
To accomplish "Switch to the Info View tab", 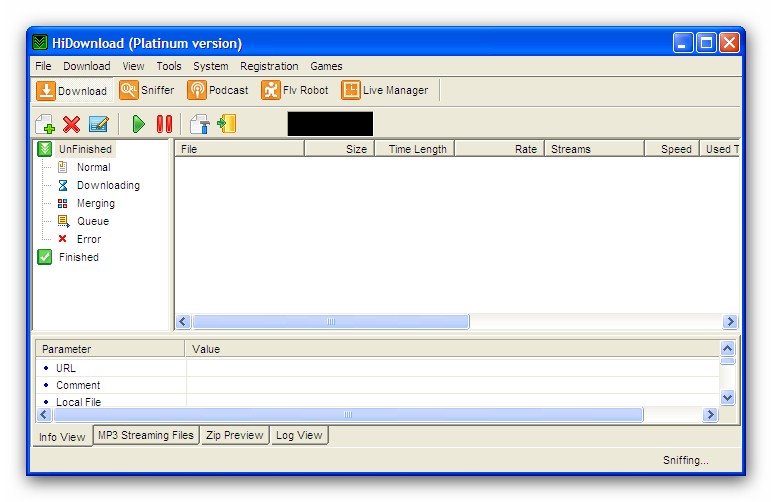I will [62, 437].
